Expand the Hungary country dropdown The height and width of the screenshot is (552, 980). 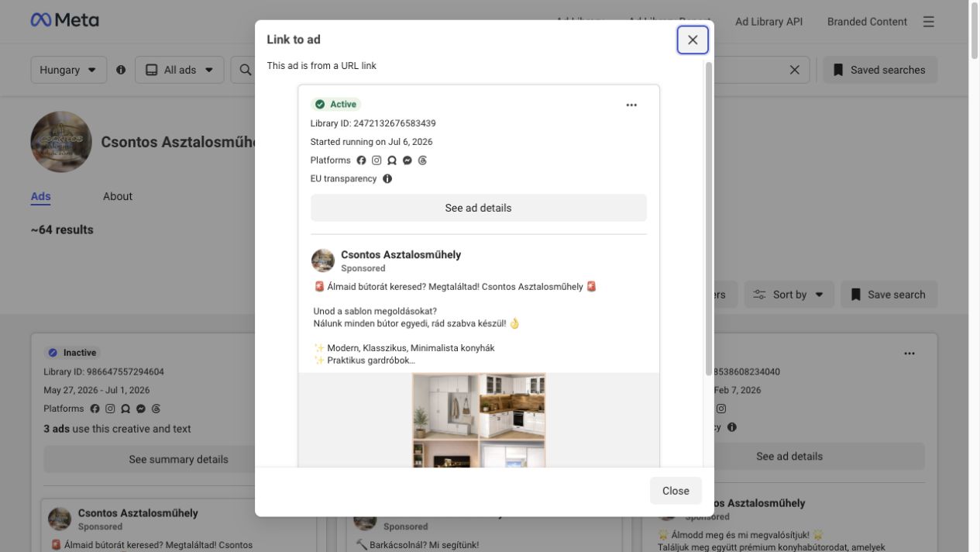69,70
